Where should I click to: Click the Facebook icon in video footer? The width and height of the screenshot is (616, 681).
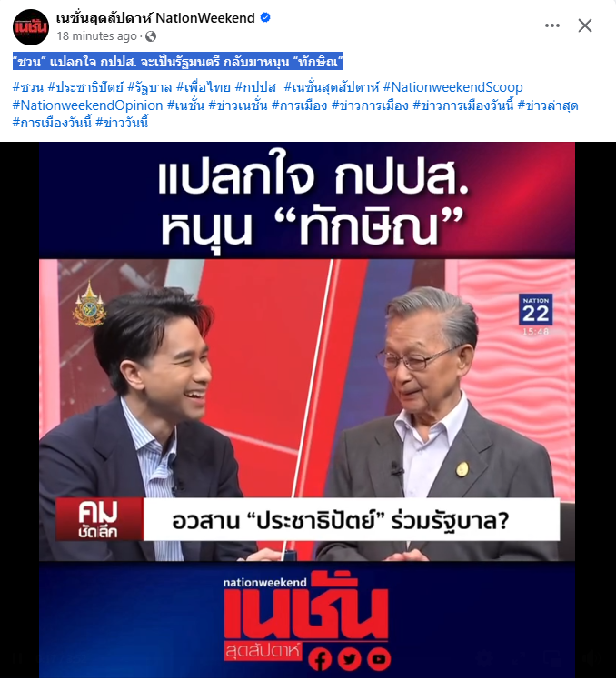click(x=320, y=659)
